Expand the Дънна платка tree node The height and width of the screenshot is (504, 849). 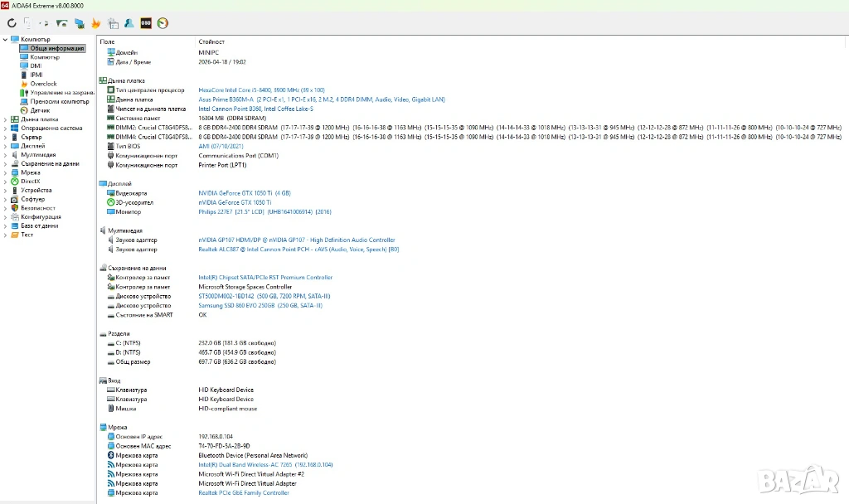pos(5,119)
